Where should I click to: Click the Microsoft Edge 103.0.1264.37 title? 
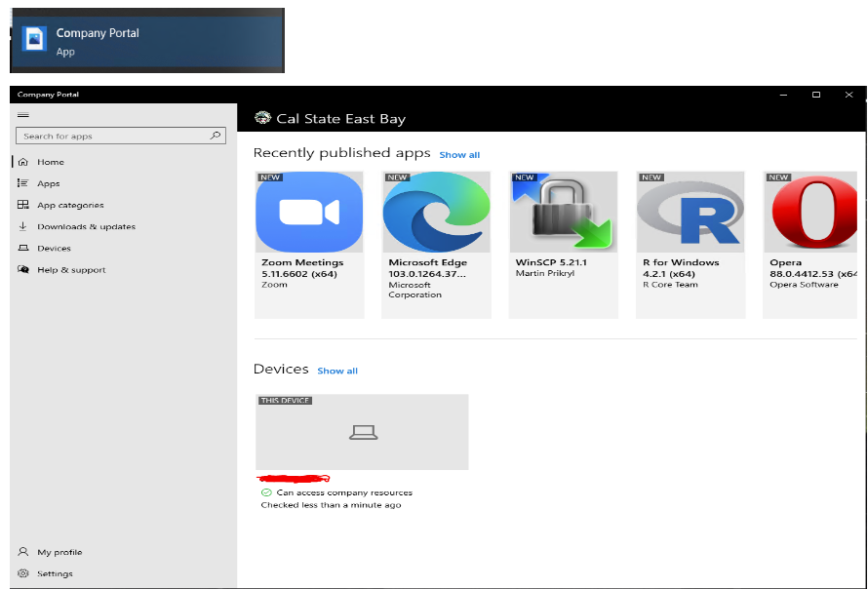(x=427, y=268)
